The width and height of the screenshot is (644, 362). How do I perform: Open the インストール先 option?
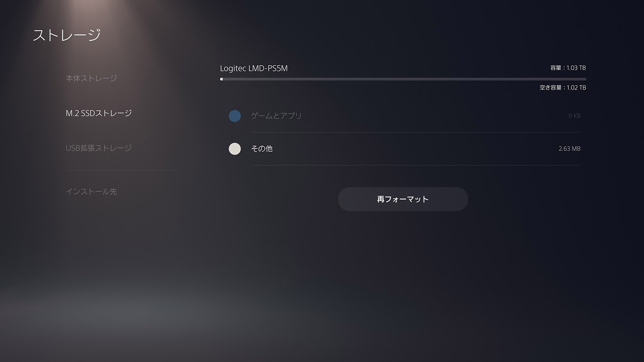coord(91,192)
